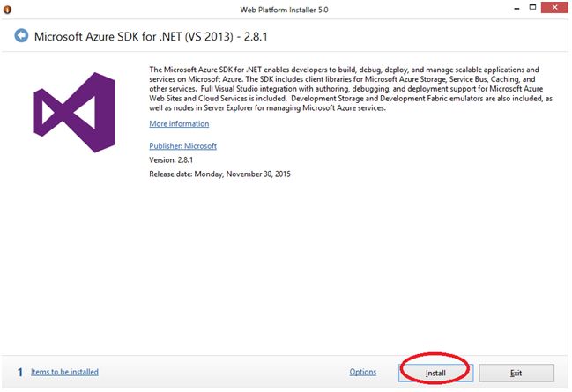Open the Options link
Screen dimensions: 572x392
[363, 372]
